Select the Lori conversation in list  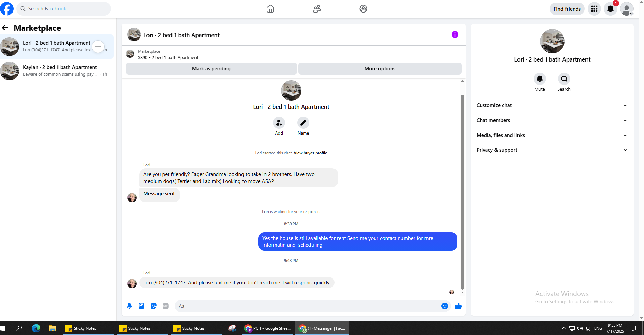pyautogui.click(x=57, y=47)
